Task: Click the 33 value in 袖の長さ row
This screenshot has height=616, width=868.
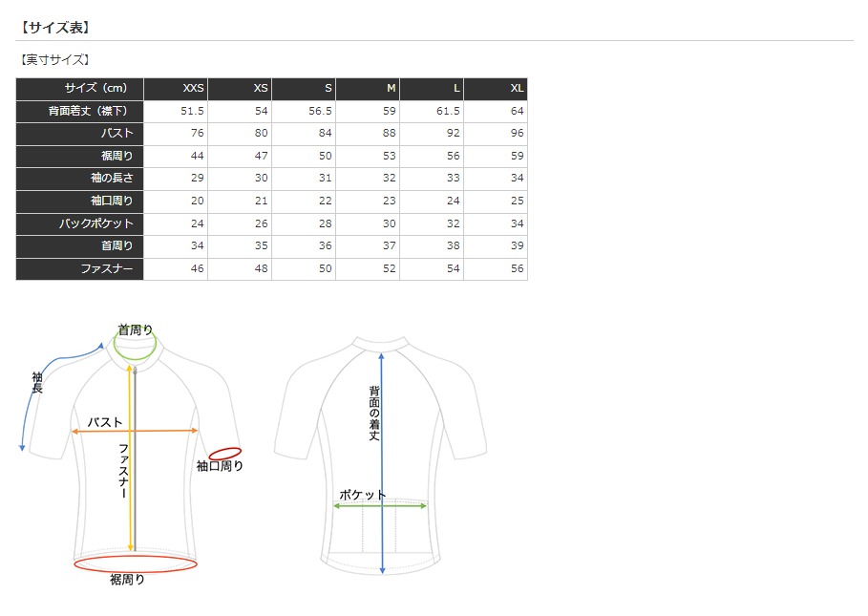Action: tap(454, 179)
